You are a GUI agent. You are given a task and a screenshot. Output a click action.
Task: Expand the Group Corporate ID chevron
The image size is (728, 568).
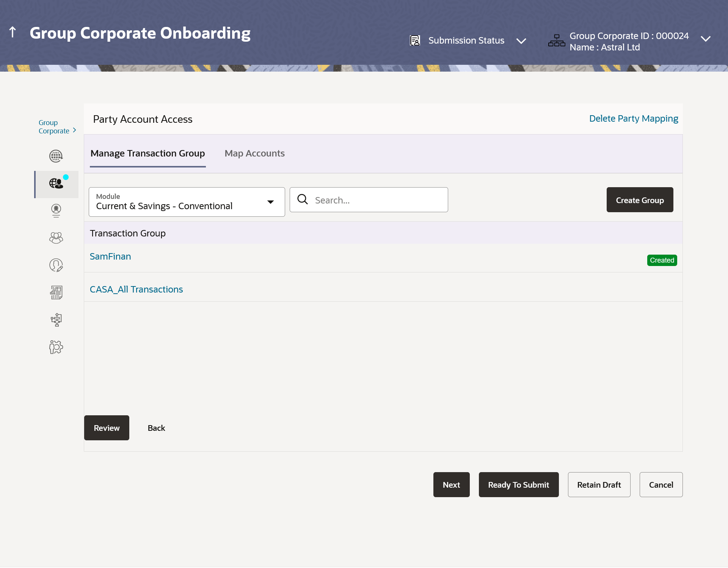705,39
